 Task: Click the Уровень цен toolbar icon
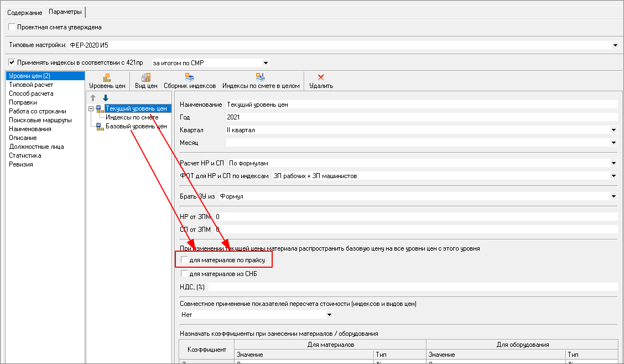point(107,78)
